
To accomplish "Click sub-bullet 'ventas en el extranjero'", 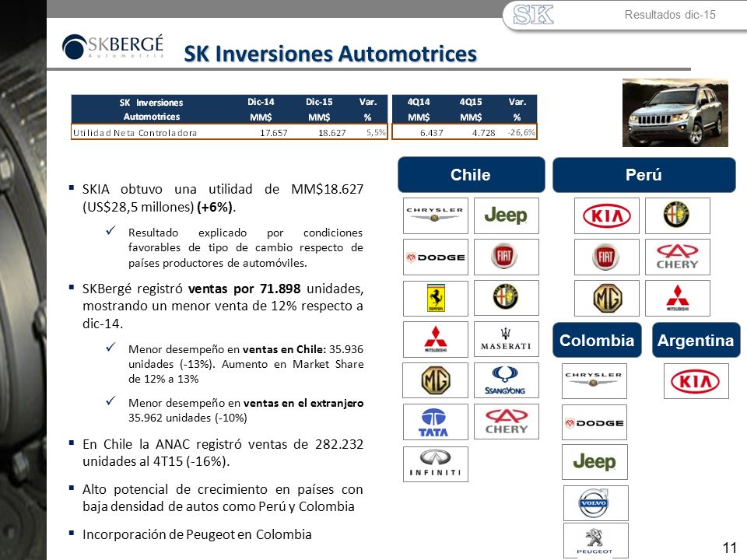I will (246, 410).
